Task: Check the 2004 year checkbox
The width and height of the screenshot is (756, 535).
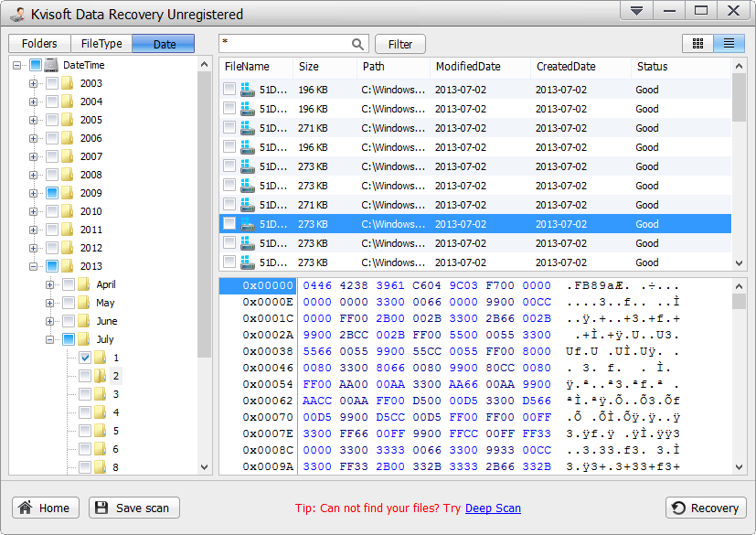Action: coord(52,102)
